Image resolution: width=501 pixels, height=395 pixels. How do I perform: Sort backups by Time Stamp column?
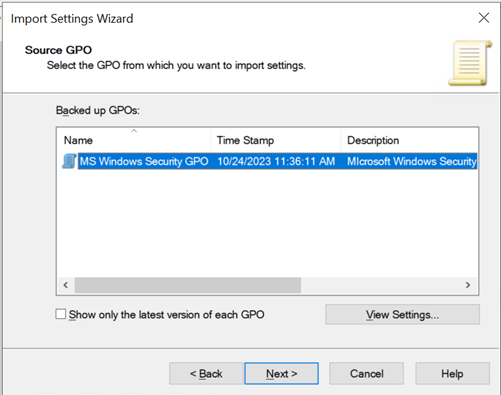276,141
